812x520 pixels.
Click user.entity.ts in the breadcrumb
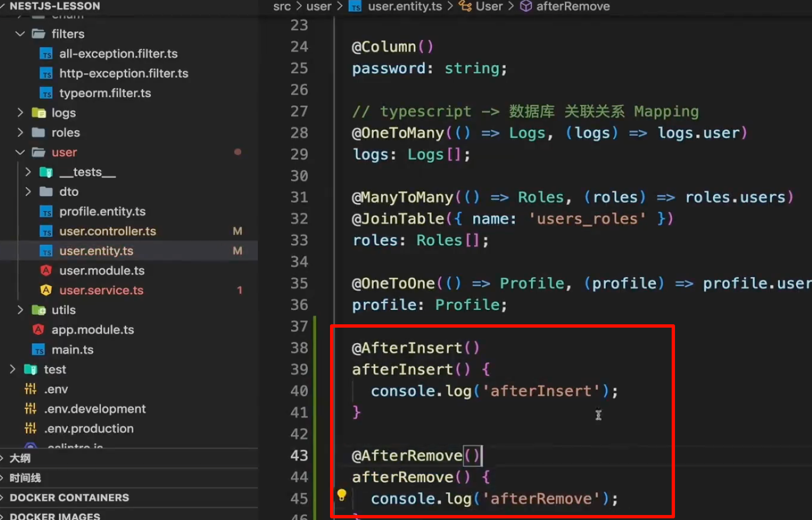[405, 7]
